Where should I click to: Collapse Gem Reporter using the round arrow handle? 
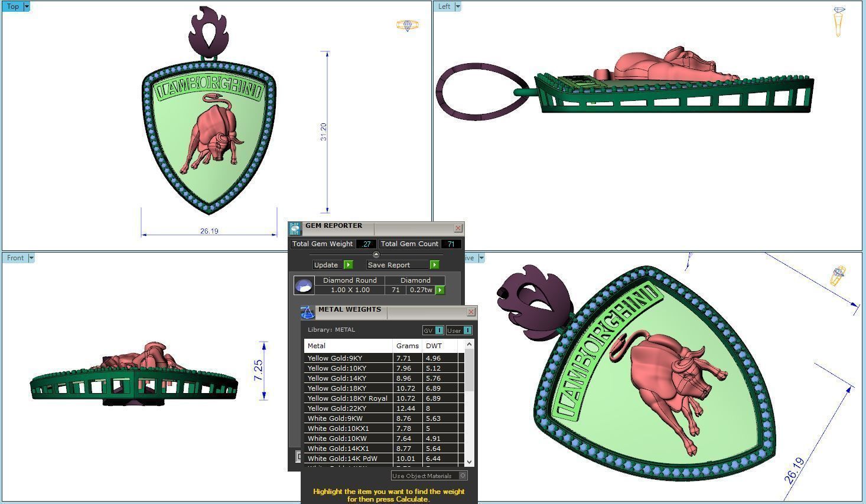[376, 254]
